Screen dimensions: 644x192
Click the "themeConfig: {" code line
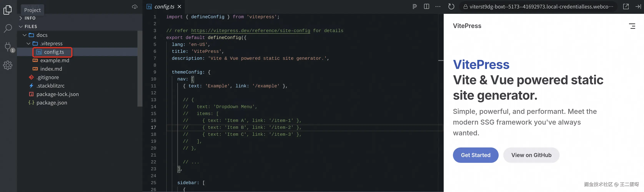[x=191, y=72]
